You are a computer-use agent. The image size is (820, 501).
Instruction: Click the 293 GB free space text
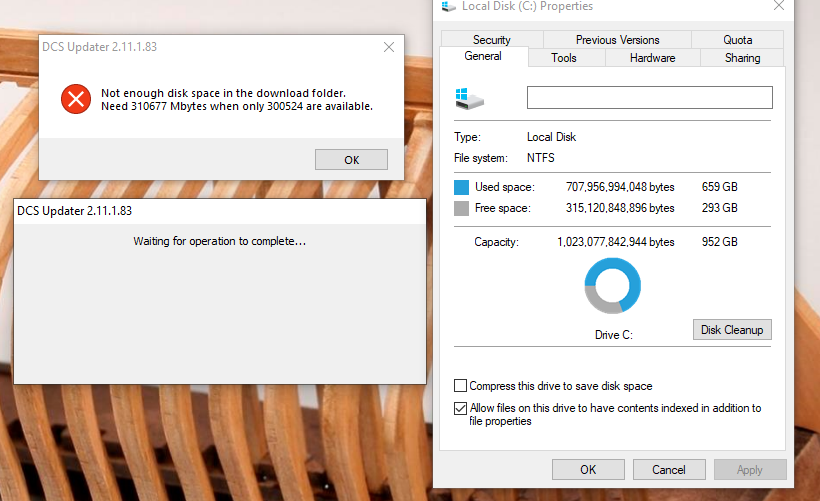pos(720,208)
